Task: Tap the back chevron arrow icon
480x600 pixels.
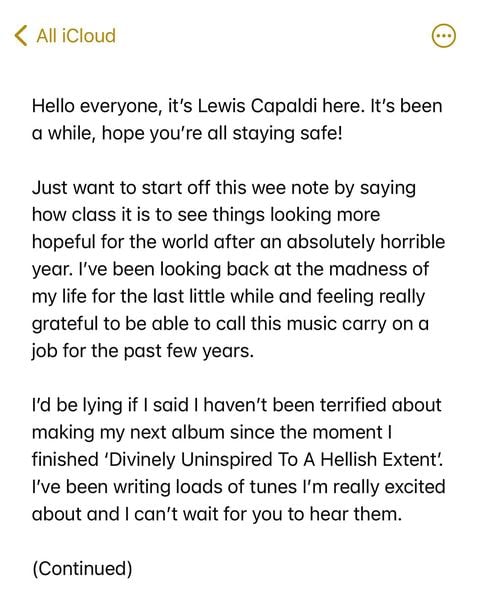Action: click(x=21, y=36)
